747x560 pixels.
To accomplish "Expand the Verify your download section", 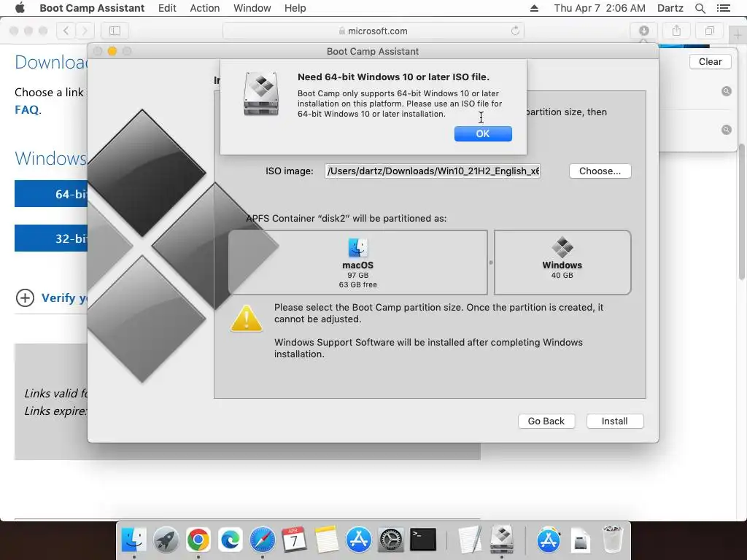I will pos(26,298).
